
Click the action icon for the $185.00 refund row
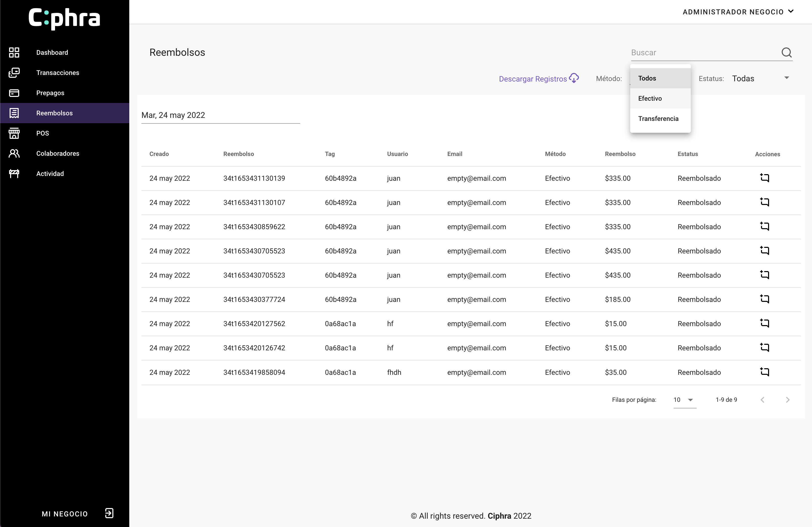[764, 299]
